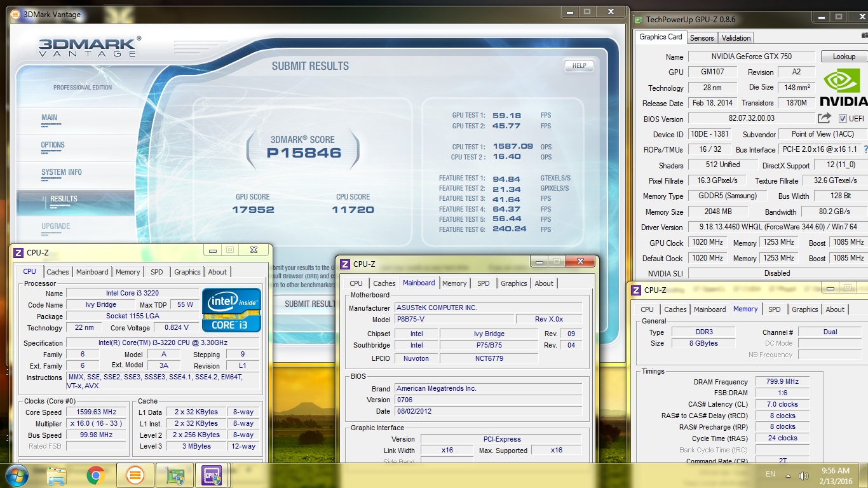Switch to the orange 3DMark taskbar icon

[x=135, y=475]
